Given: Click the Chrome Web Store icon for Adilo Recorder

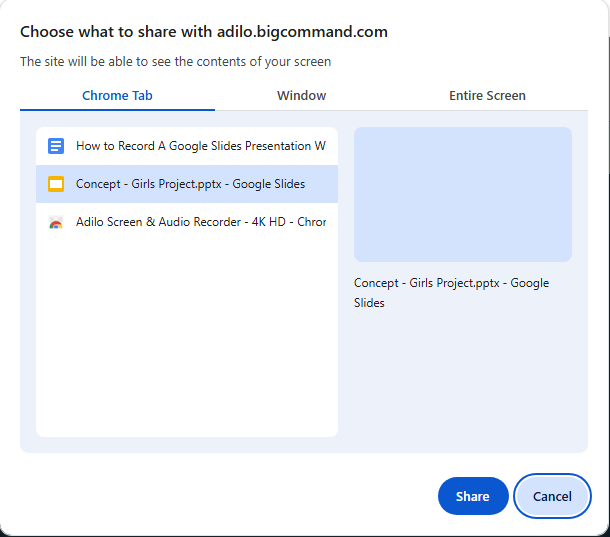Looking at the screenshot, I should (56, 222).
